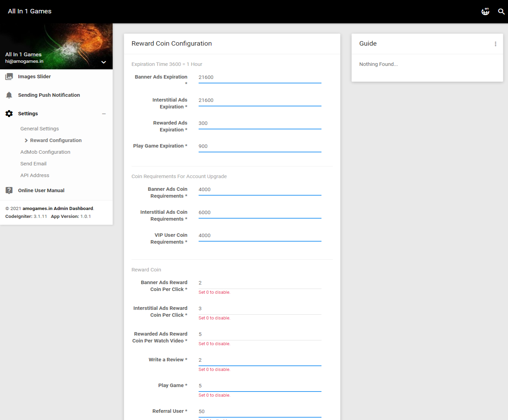508x420 pixels.
Task: Open the search magnifier icon
Action: pyautogui.click(x=501, y=11)
